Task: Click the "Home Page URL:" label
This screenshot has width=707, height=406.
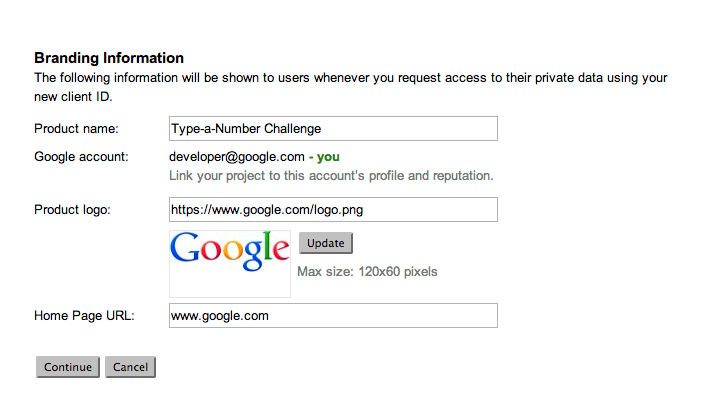Action: pos(84,316)
